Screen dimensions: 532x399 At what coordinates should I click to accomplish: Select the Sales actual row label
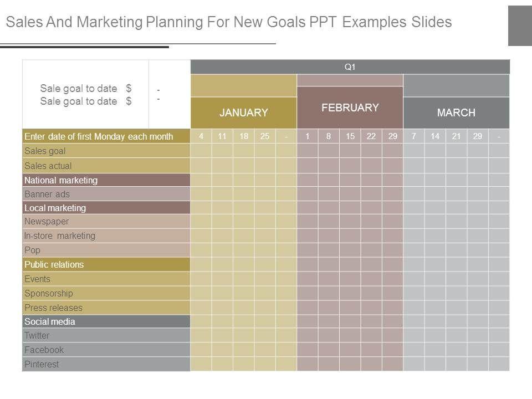pyautogui.click(x=106, y=166)
